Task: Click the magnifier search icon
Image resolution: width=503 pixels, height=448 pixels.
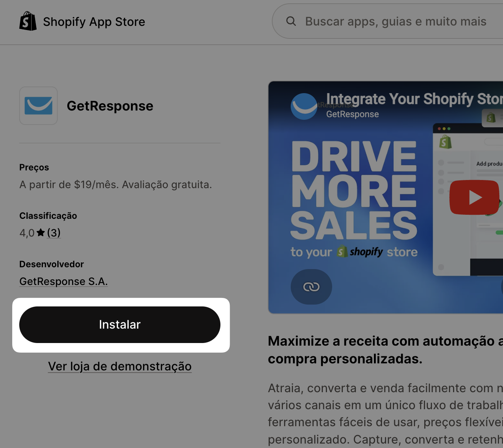Action: (291, 21)
